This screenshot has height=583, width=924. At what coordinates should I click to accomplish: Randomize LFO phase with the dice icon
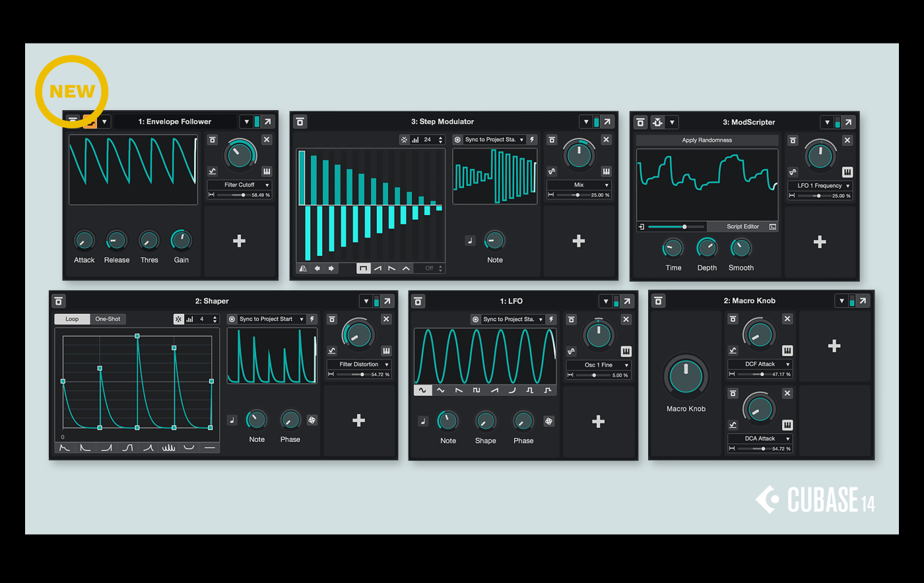(x=548, y=421)
